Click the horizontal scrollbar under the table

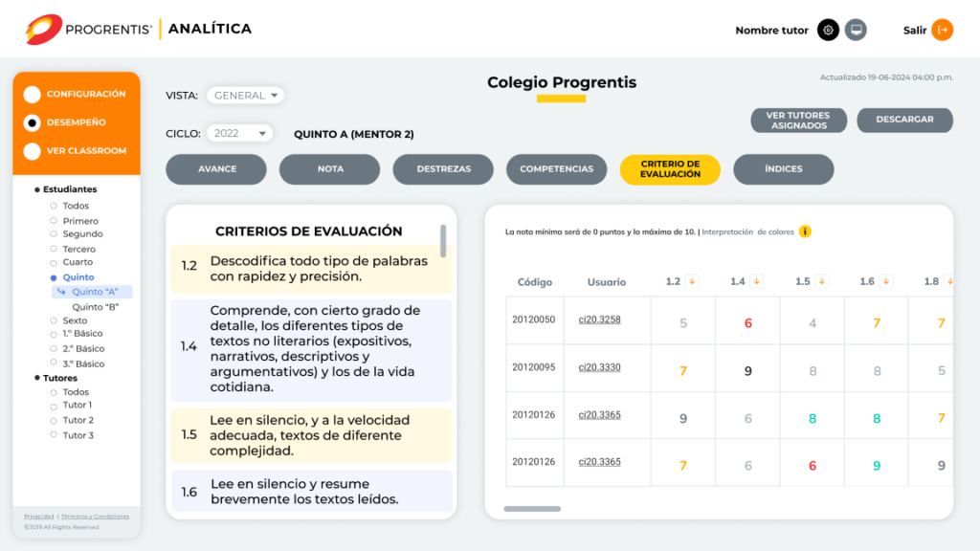(x=531, y=509)
